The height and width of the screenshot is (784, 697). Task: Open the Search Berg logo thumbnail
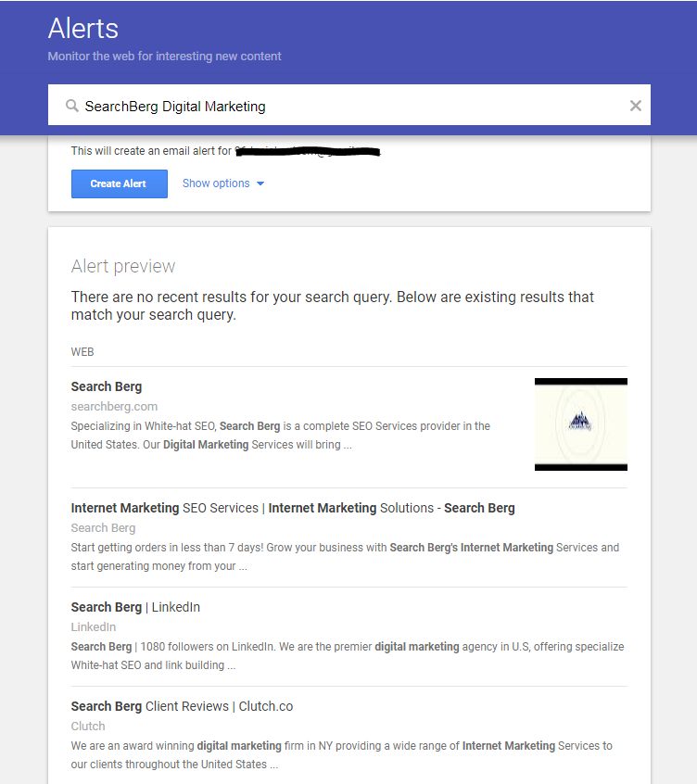580,424
